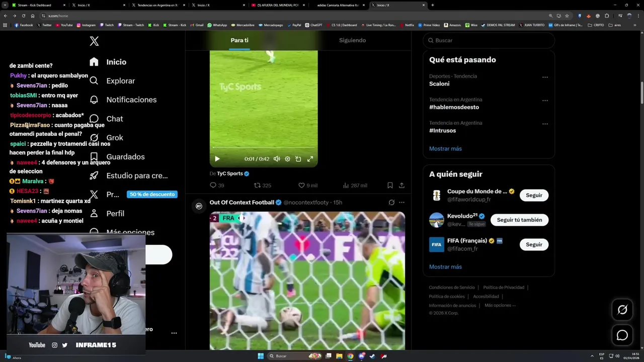Image resolution: width=644 pixels, height=362 pixels.
Task: Switch to the Para ti tab
Action: point(239,40)
